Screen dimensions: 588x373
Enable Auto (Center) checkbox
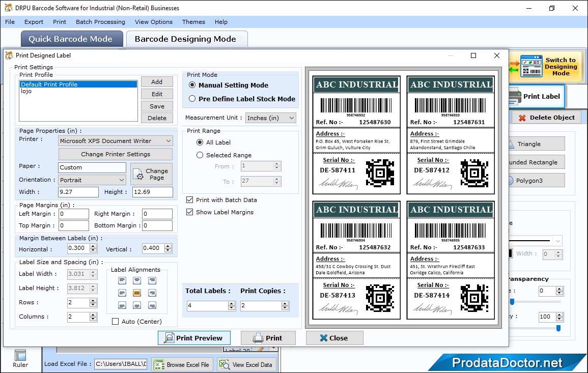(x=116, y=321)
